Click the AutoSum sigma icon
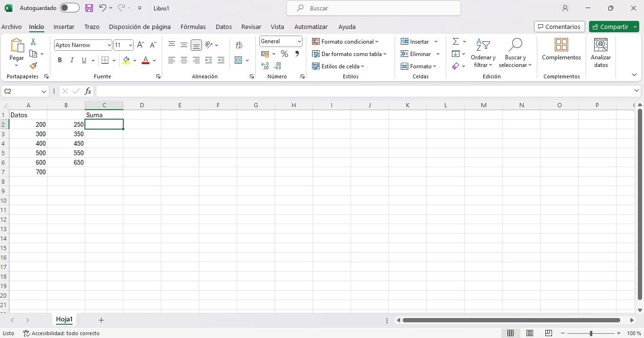 click(455, 42)
